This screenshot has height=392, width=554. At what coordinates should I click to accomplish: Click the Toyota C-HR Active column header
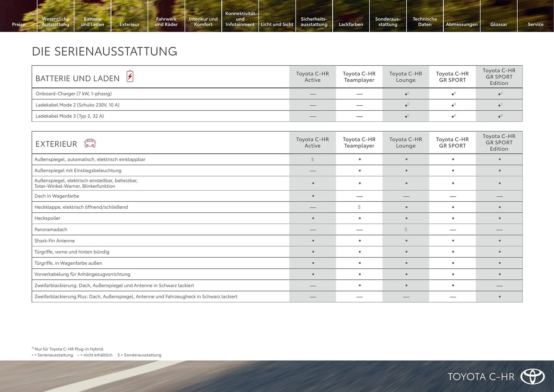(x=312, y=77)
